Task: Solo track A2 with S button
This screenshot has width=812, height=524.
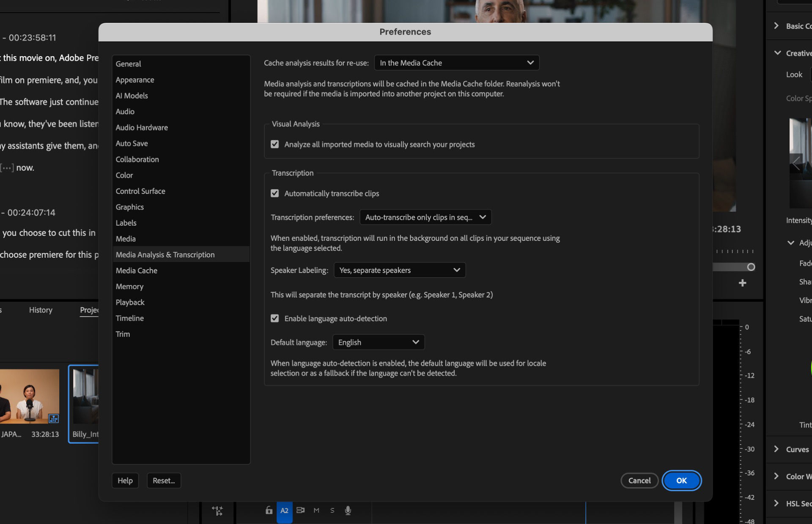Action: (332, 510)
